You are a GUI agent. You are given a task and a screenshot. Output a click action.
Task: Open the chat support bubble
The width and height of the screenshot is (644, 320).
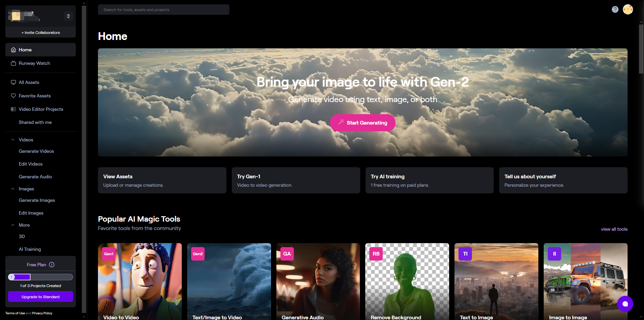pos(625,304)
